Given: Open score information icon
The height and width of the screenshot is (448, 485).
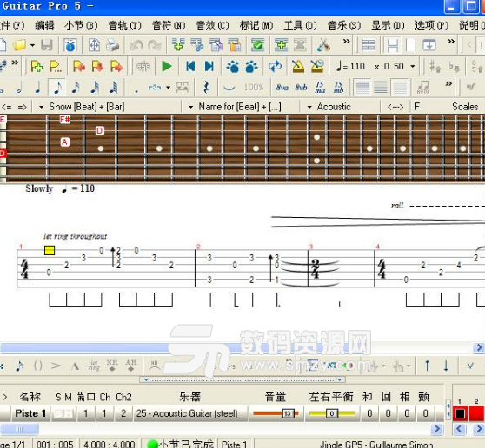Looking at the screenshot, I should point(70,45).
